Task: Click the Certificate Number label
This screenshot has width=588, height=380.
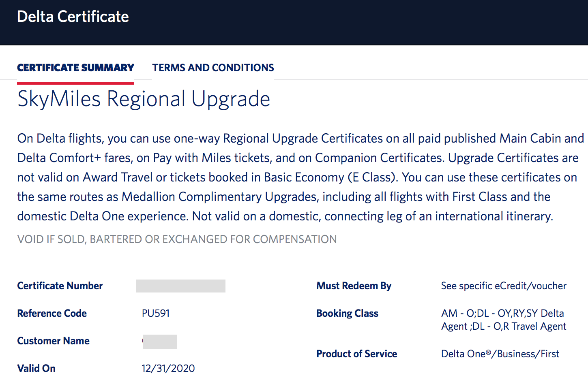Action: point(60,286)
